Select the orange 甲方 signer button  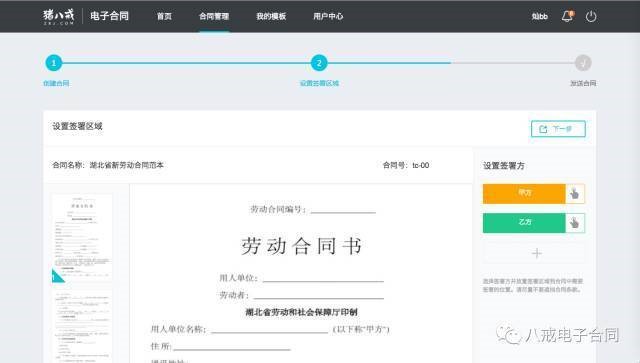(x=524, y=194)
